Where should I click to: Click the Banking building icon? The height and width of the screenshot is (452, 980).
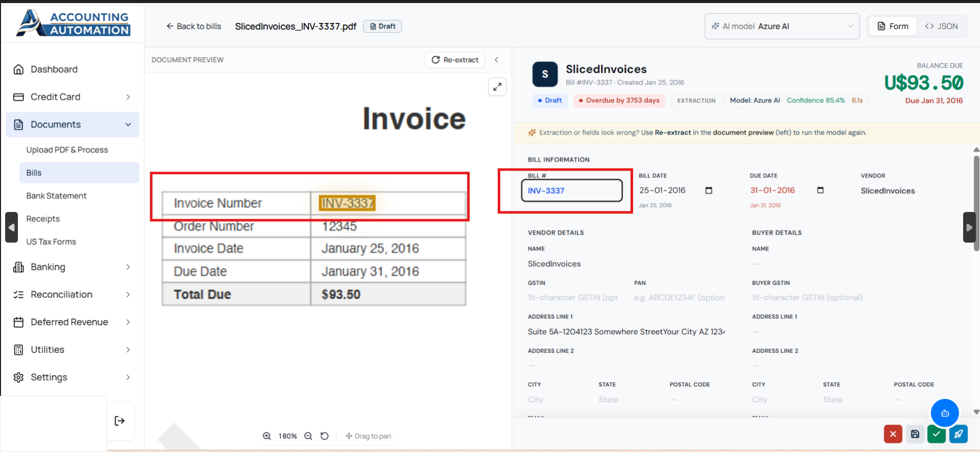point(18,267)
